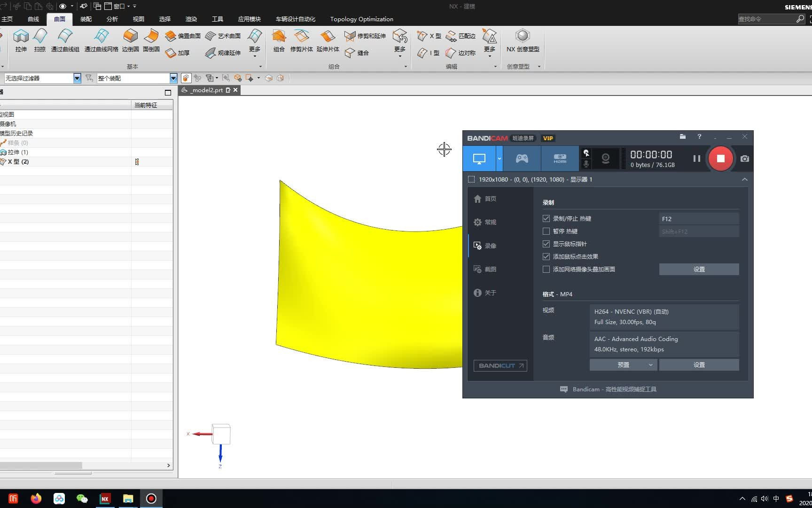Collapse the Bandicam recording area bar chevron
812x508 pixels.
(744, 179)
